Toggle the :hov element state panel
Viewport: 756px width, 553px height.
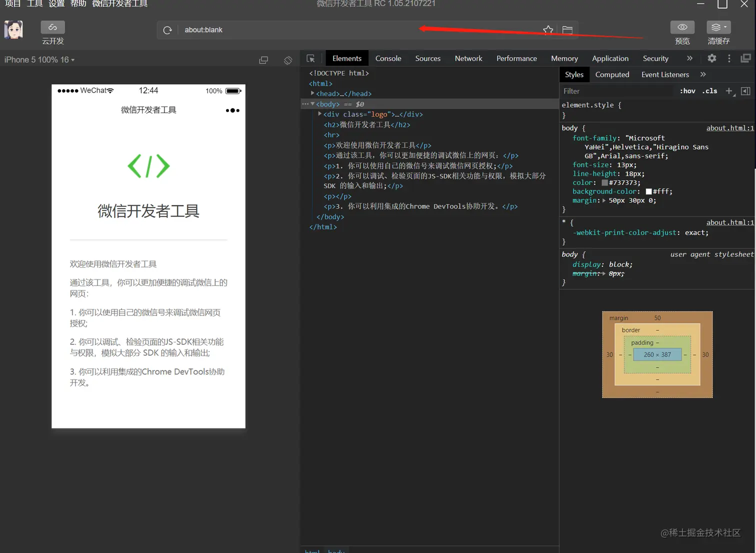[x=687, y=91]
